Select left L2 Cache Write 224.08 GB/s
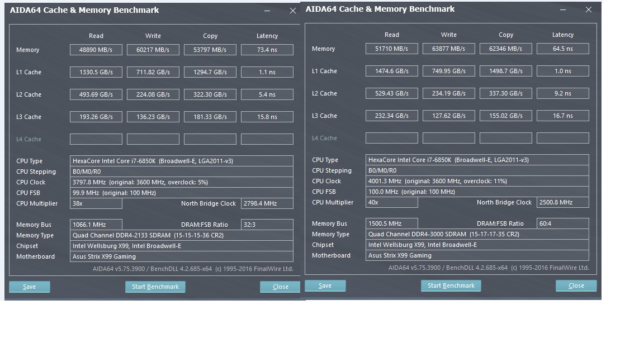The height and width of the screenshot is (362, 644). (153, 94)
